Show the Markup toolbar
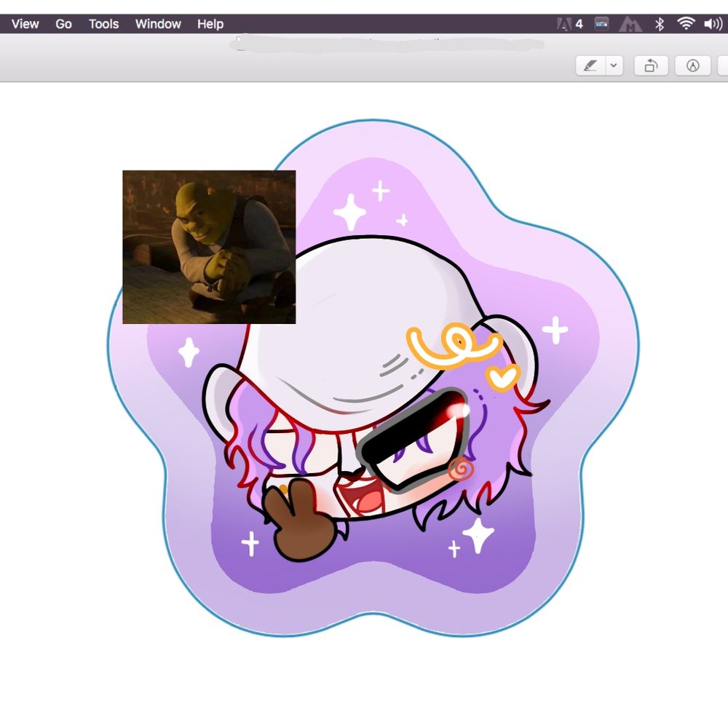Screen dimensions: 728x728 pyautogui.click(x=693, y=66)
